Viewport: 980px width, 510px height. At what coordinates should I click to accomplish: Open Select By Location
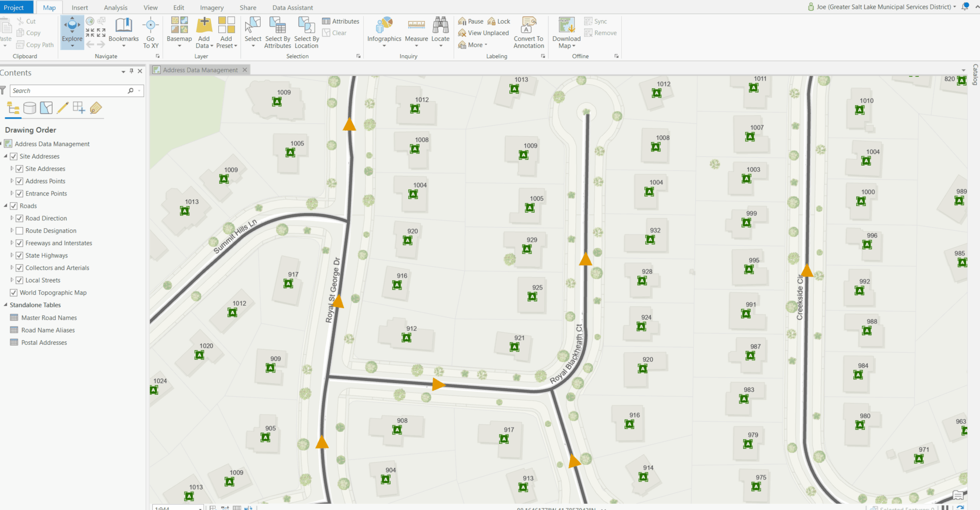click(x=307, y=33)
